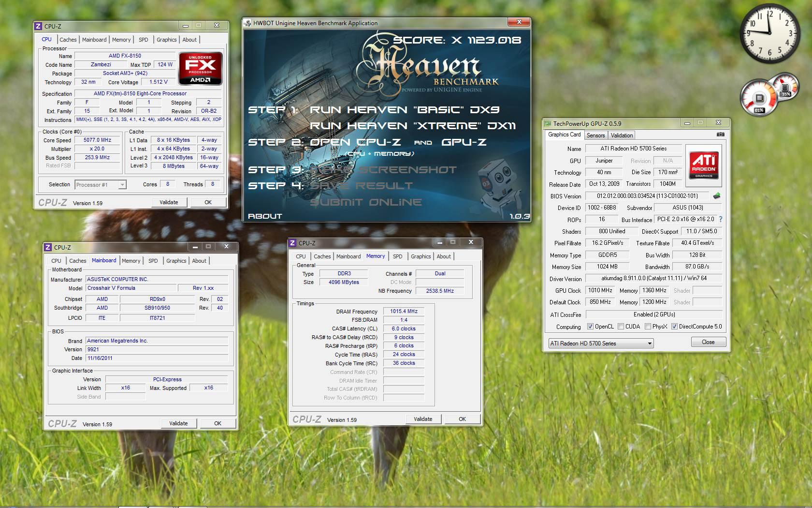Screen dimensions: 812x508
Task: Click the GPU-Z link in Heaven step 2
Action: pyautogui.click(x=464, y=142)
